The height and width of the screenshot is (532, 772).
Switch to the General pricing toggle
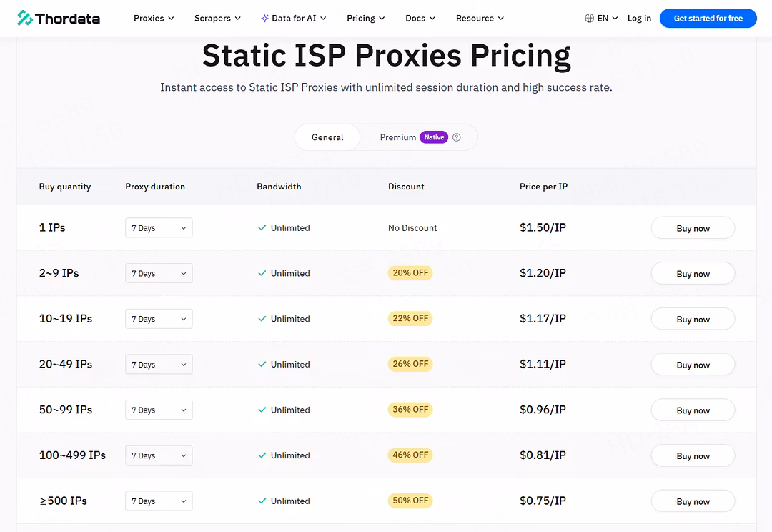327,137
